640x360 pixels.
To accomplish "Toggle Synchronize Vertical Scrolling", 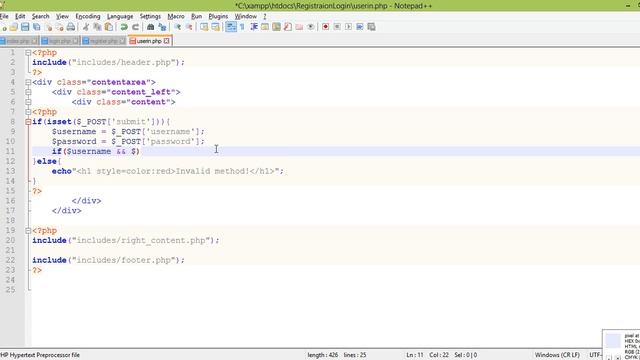I will click(204, 27).
